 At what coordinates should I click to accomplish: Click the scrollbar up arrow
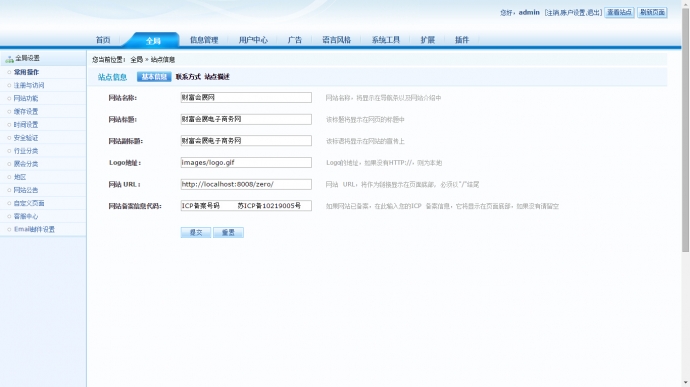[686, 4]
